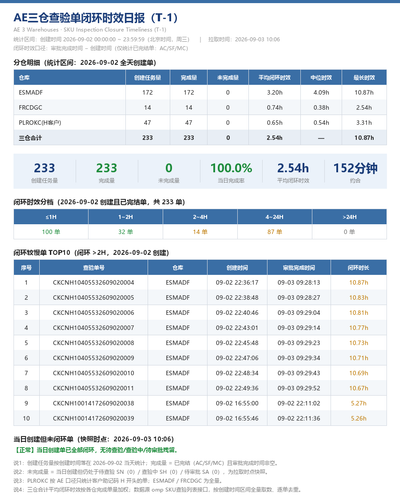This screenshot has height=500, width=400.
Task: Select order number CKCNH10405532609020009
Action: [x=93, y=358]
